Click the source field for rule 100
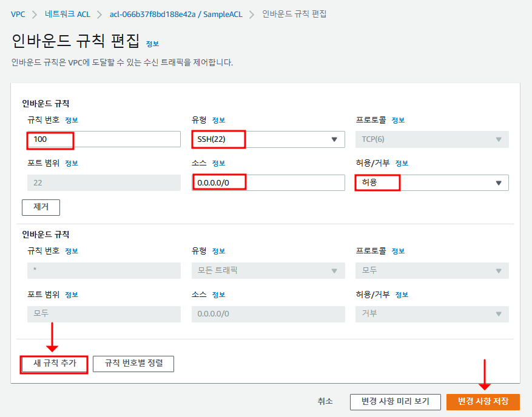The height and width of the screenshot is (417, 532). coord(268,182)
